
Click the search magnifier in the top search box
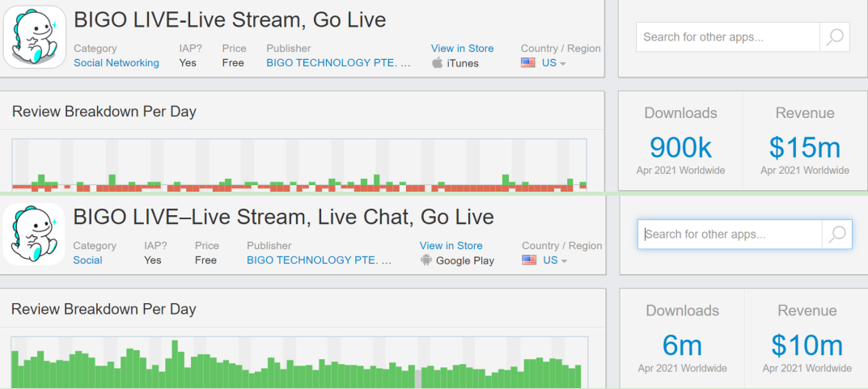coord(834,37)
